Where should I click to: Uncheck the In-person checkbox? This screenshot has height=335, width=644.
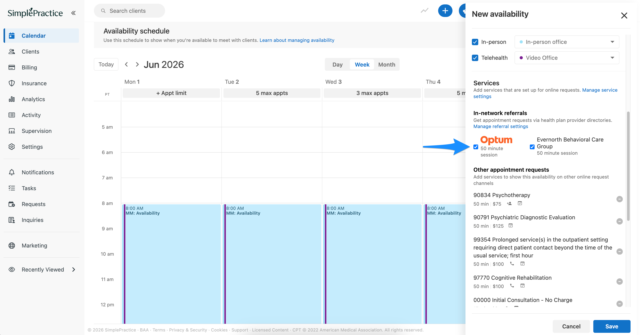point(475,42)
